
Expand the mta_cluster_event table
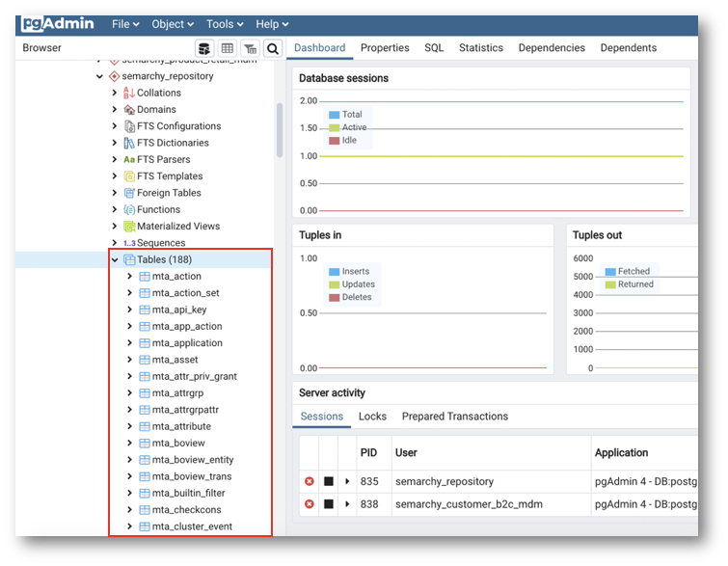click(x=130, y=526)
